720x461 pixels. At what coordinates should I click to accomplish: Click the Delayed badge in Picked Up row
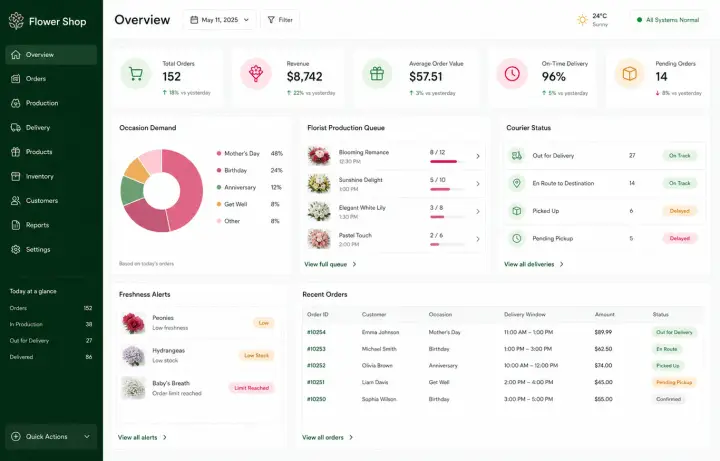[x=680, y=211]
